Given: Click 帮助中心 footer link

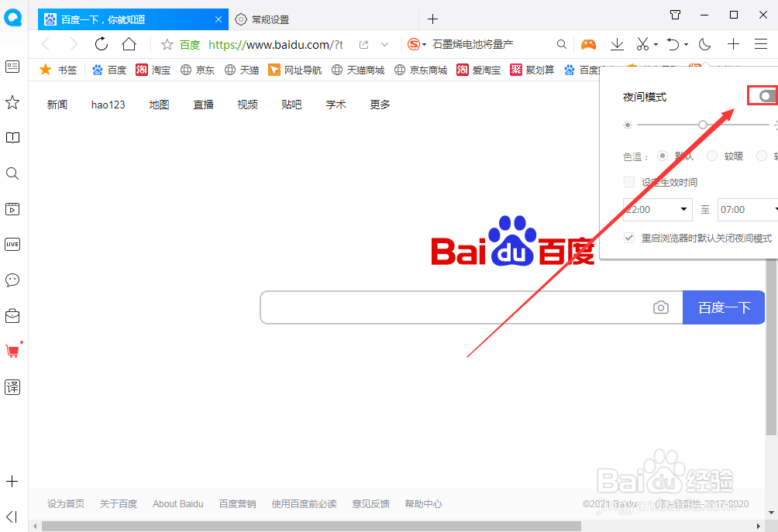Looking at the screenshot, I should (x=423, y=504).
